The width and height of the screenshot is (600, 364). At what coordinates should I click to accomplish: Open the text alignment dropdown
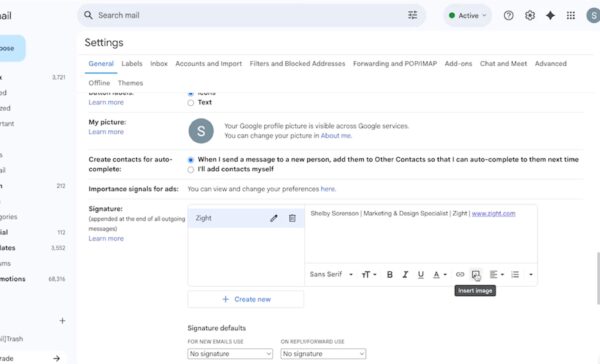(x=497, y=274)
